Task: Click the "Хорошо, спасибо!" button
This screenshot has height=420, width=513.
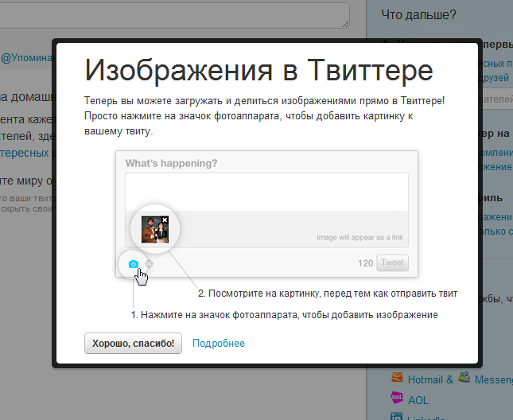Action: point(133,343)
